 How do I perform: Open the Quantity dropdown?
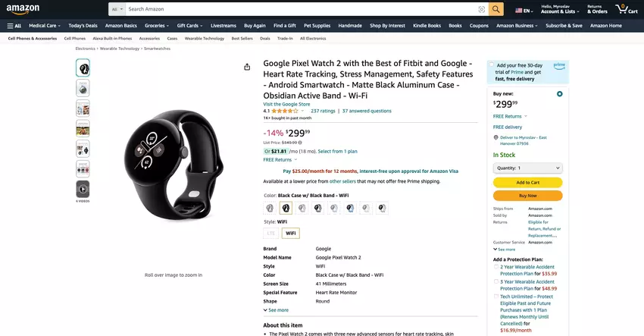(527, 168)
